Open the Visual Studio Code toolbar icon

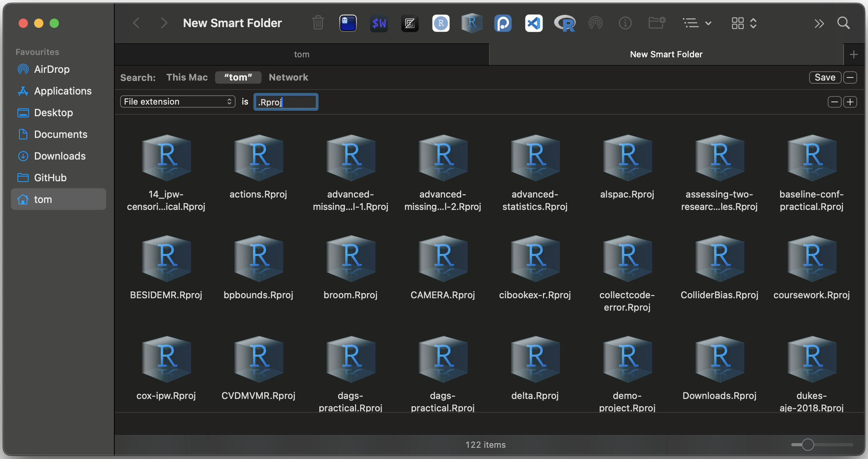coord(534,23)
